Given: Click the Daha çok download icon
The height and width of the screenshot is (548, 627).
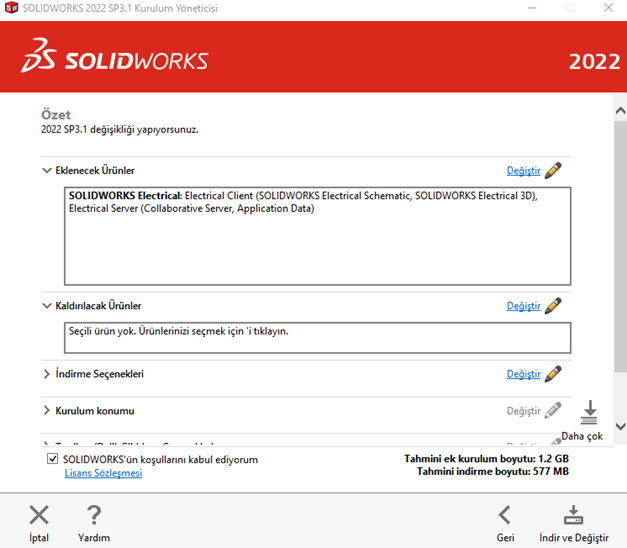Looking at the screenshot, I should pyautogui.click(x=589, y=412).
